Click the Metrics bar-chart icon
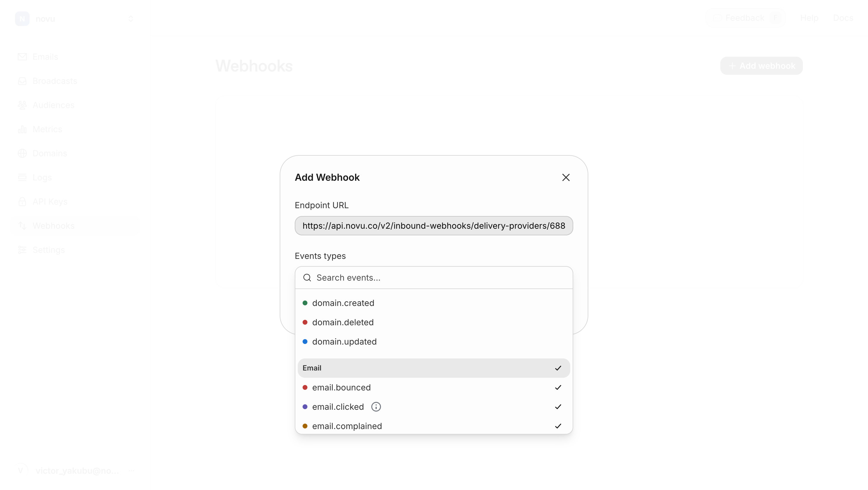This screenshot has width=868, height=490. click(22, 129)
